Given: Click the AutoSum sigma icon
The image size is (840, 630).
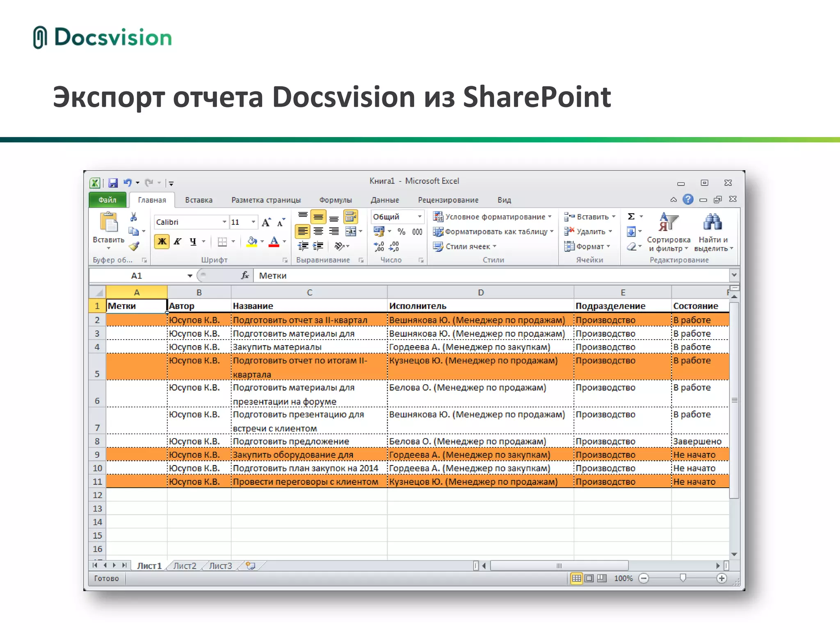Looking at the screenshot, I should click(631, 217).
